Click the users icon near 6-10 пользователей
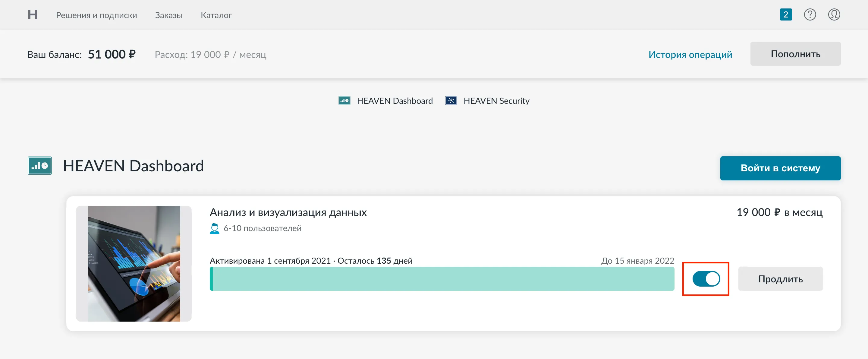This screenshot has height=359, width=868. click(x=214, y=228)
